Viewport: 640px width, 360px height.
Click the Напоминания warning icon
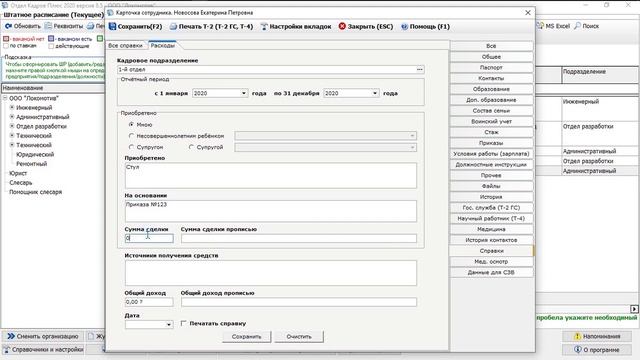[577, 336]
